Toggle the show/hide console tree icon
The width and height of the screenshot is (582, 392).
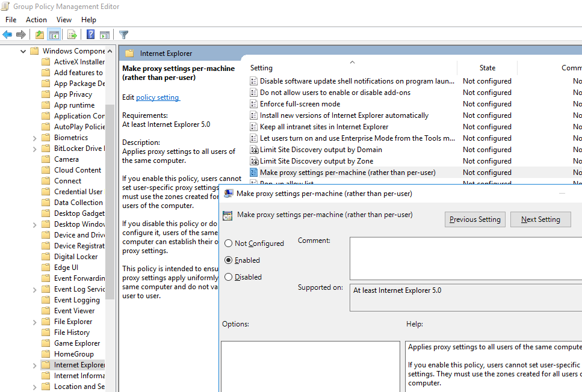[54, 35]
